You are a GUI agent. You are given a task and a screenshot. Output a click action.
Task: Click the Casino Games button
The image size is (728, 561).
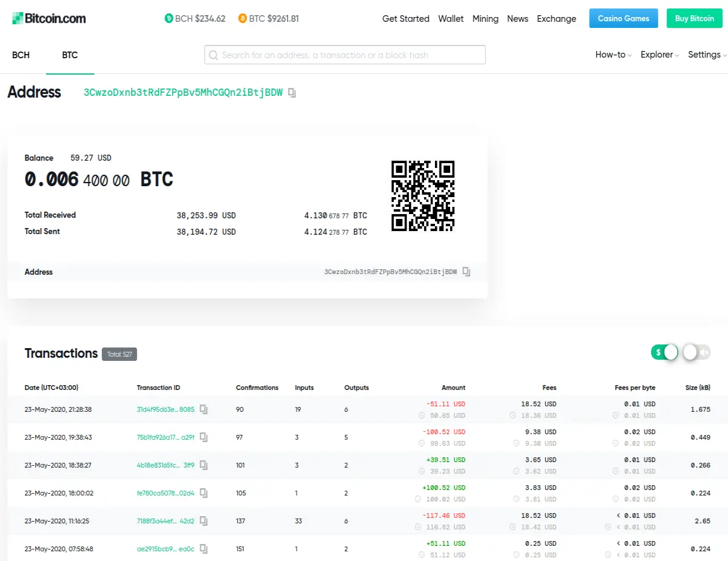624,18
